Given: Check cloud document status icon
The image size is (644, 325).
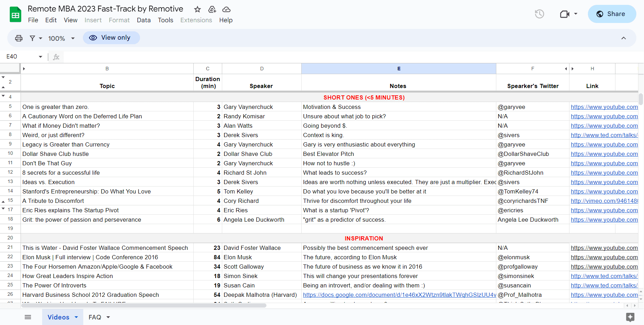Looking at the screenshot, I should [x=226, y=9].
